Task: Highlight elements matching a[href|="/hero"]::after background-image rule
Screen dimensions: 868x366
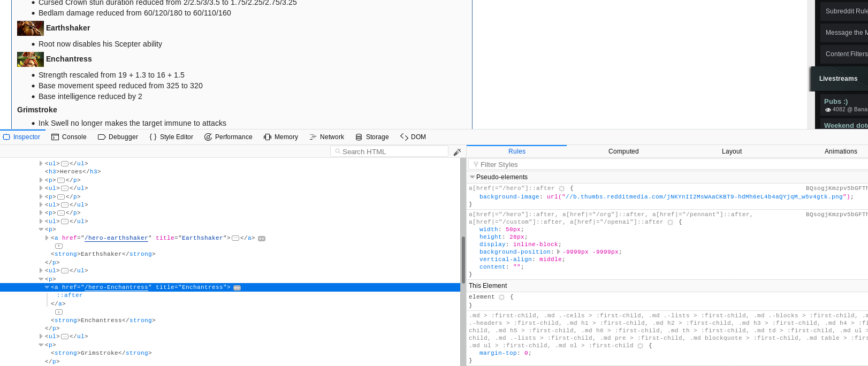Action: (x=561, y=188)
